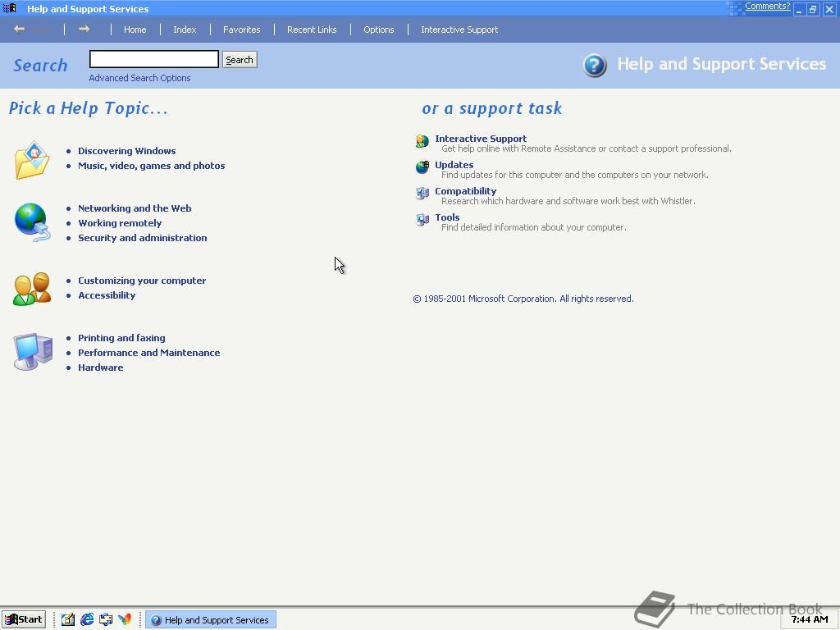Open the Index page
Image resolution: width=840 pixels, height=630 pixels.
[185, 30]
